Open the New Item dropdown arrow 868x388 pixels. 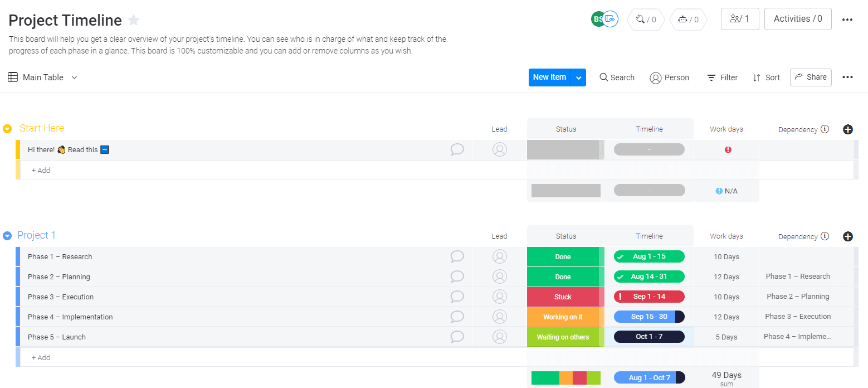(x=579, y=77)
